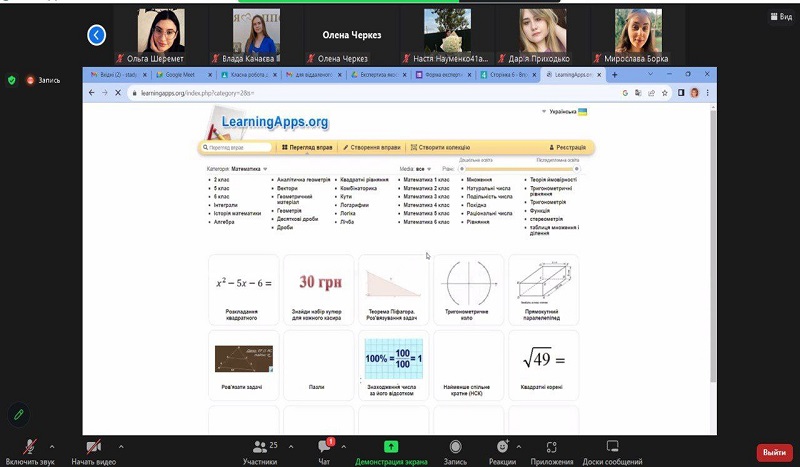Switch to the Форма експерт browser tab
This screenshot has width=800, height=467.
click(440, 75)
